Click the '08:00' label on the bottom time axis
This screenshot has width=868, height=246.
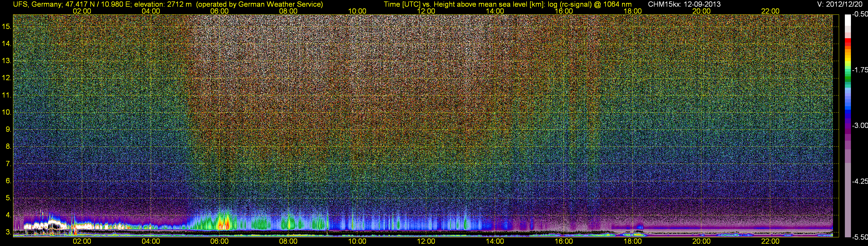pos(288,241)
